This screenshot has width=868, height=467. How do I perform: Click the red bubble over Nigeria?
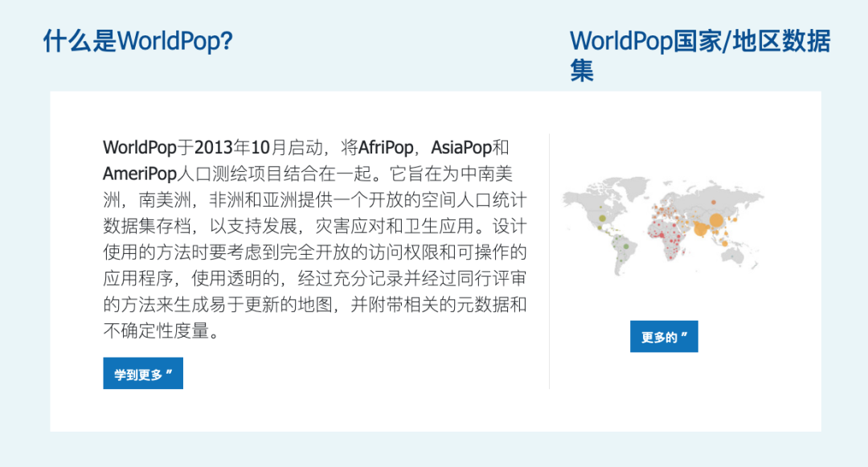(x=661, y=236)
